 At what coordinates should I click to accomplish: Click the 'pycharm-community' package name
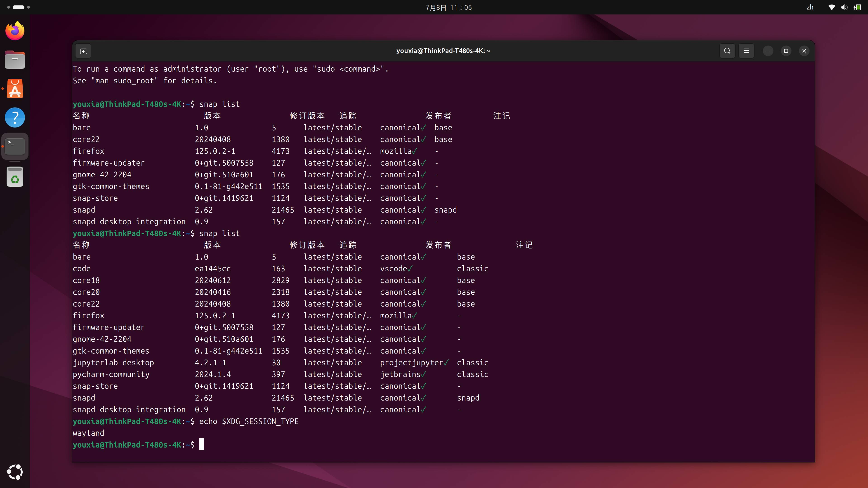click(x=111, y=375)
